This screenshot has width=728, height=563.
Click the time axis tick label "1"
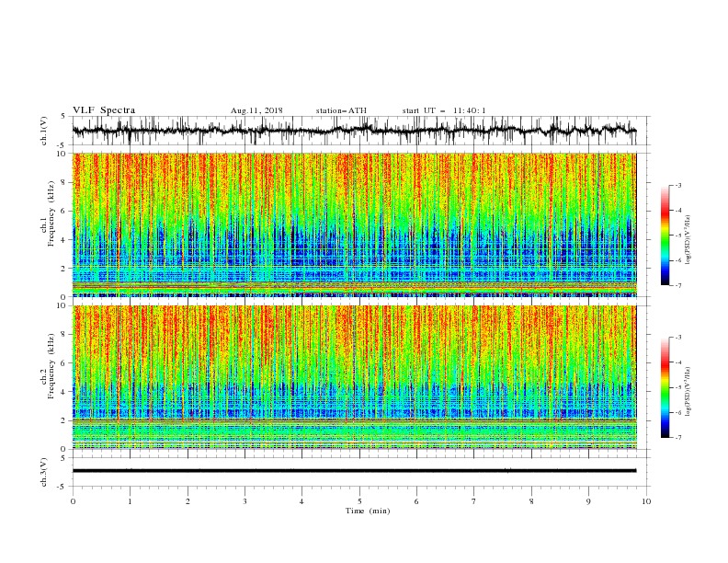130,501
